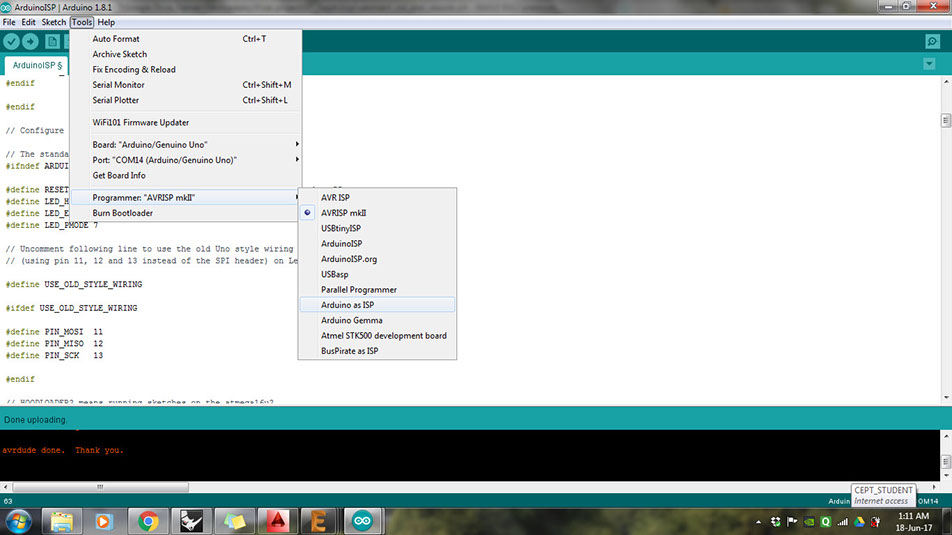The height and width of the screenshot is (535, 952).
Task: Open the media player taskbar icon
Action: point(104,521)
